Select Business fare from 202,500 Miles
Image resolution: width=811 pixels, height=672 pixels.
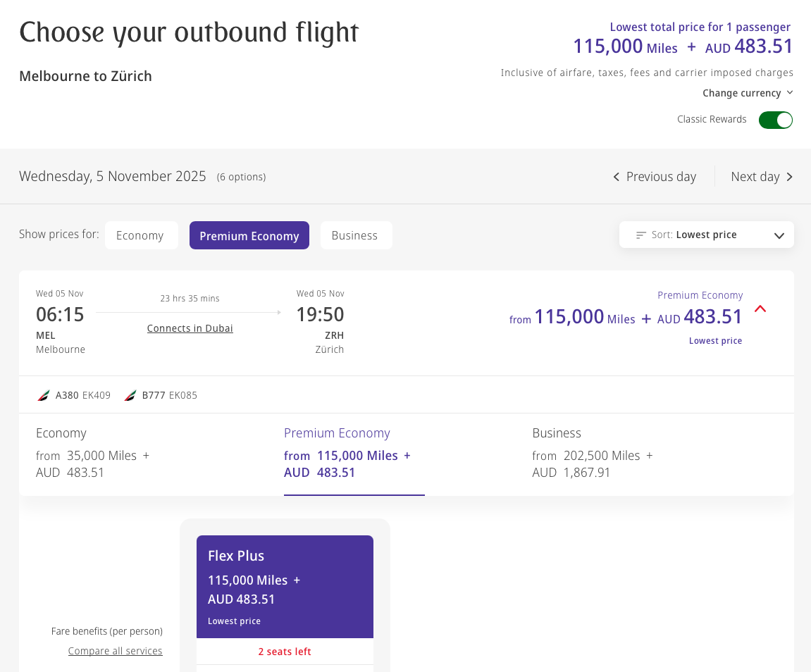pos(593,454)
